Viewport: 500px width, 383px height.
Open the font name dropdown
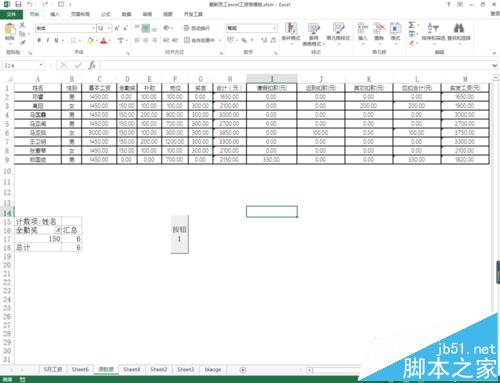[x=93, y=28]
